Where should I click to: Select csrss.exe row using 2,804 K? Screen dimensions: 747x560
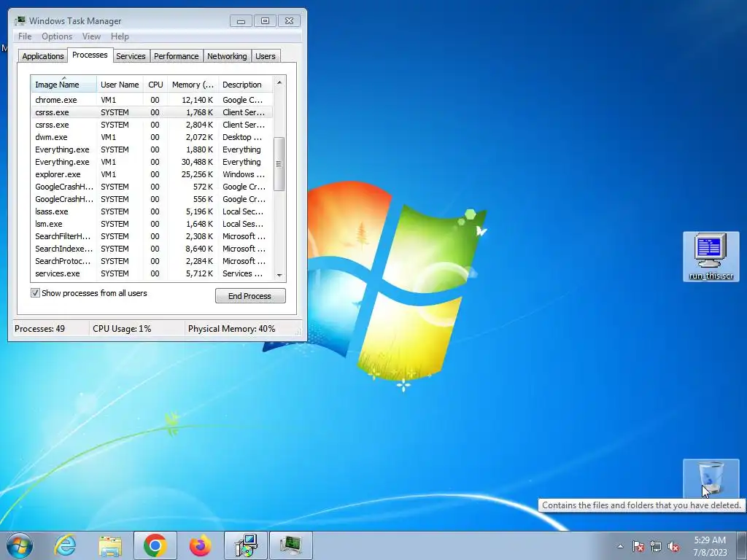pos(152,125)
